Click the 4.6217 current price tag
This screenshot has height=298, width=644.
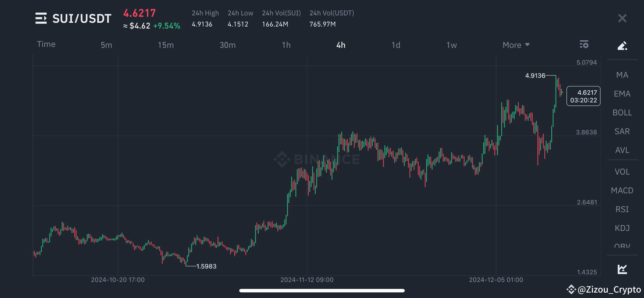pyautogui.click(x=583, y=96)
